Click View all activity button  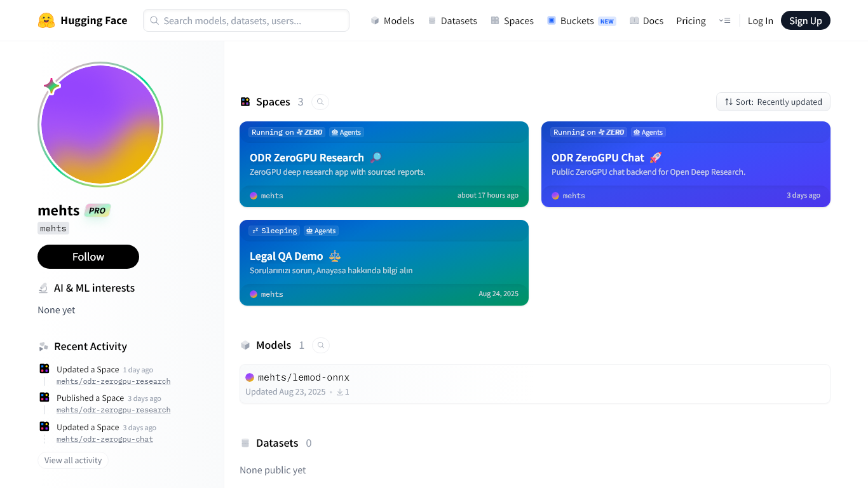coord(73,460)
